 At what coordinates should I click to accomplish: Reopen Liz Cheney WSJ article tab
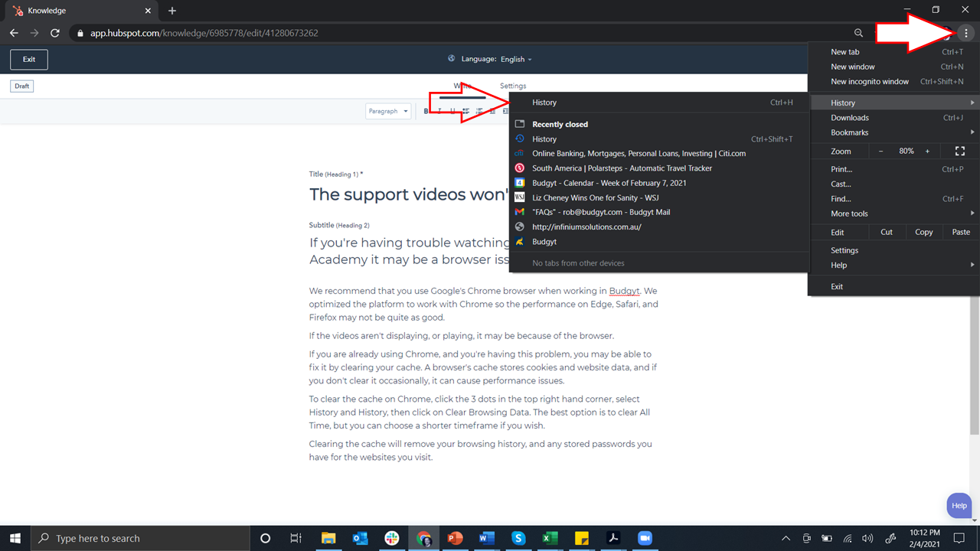(x=658, y=197)
